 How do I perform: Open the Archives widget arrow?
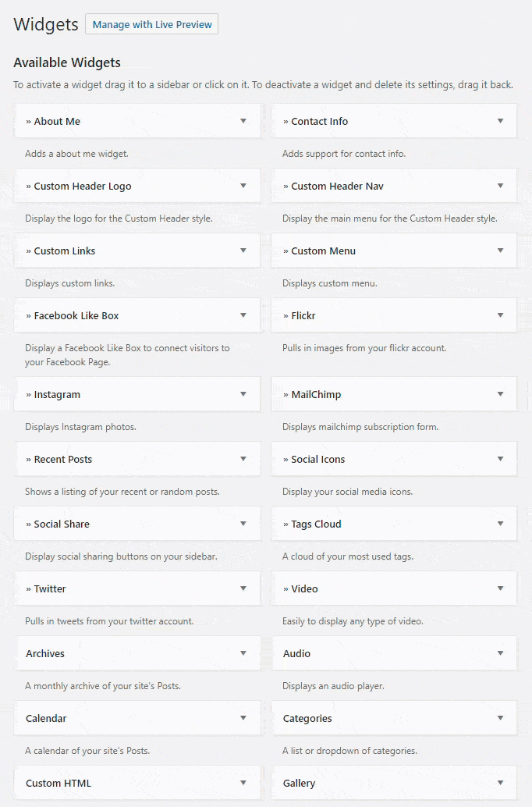(x=243, y=653)
